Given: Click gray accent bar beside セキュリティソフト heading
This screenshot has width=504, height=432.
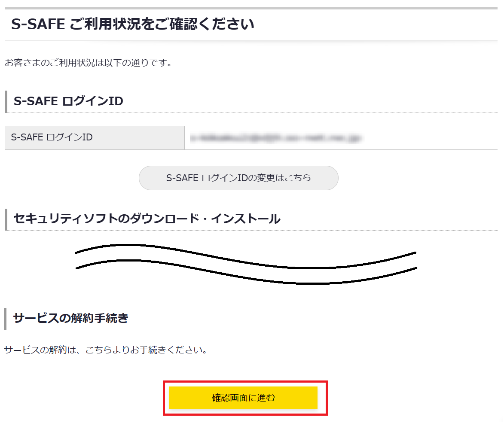Looking at the screenshot, I should (6, 219).
